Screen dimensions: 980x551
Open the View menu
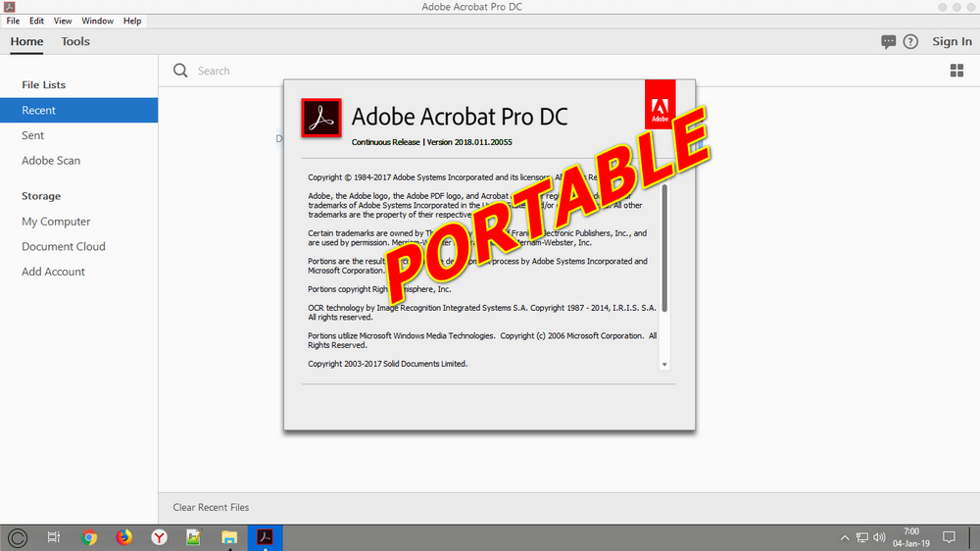(x=63, y=21)
